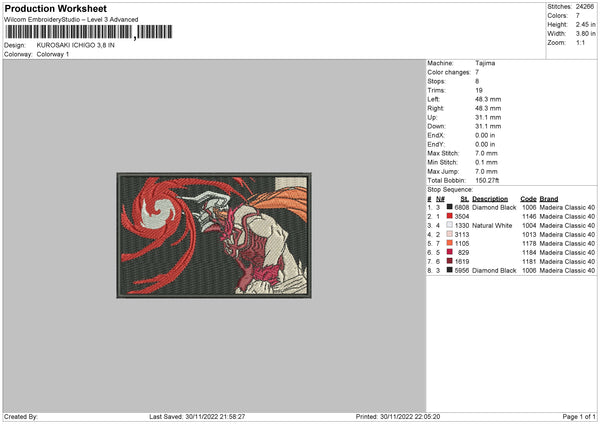The height and width of the screenshot is (424, 600).
Task: Click the 'Stops:' label
Action: [437, 81]
